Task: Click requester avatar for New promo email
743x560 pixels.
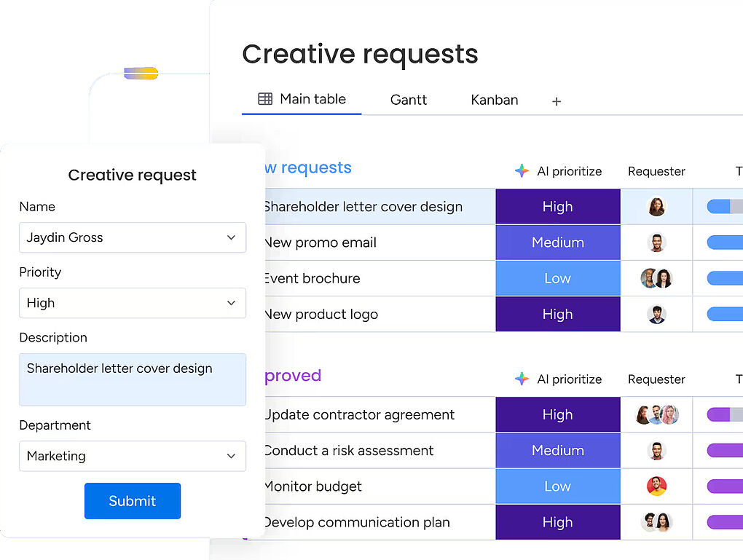Action: pyautogui.click(x=656, y=242)
